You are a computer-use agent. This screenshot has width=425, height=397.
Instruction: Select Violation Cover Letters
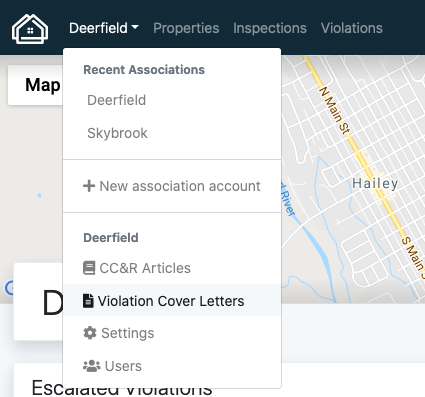[172, 301]
